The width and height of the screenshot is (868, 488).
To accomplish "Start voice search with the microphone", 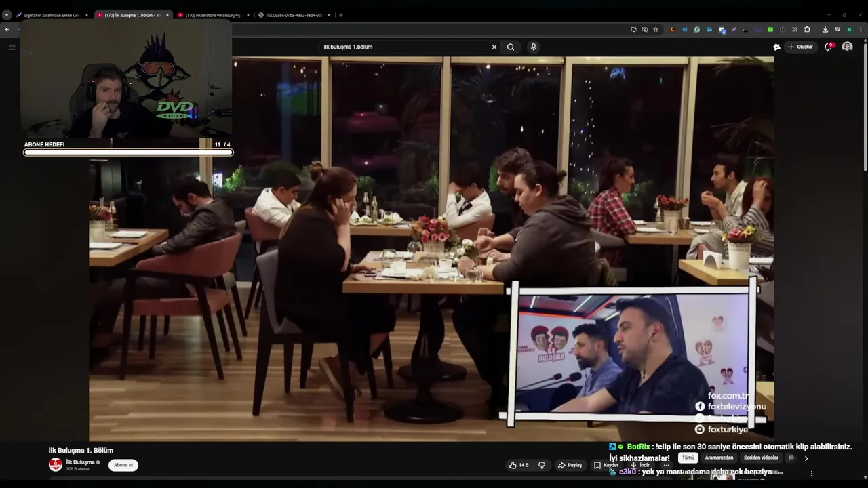I will (534, 47).
